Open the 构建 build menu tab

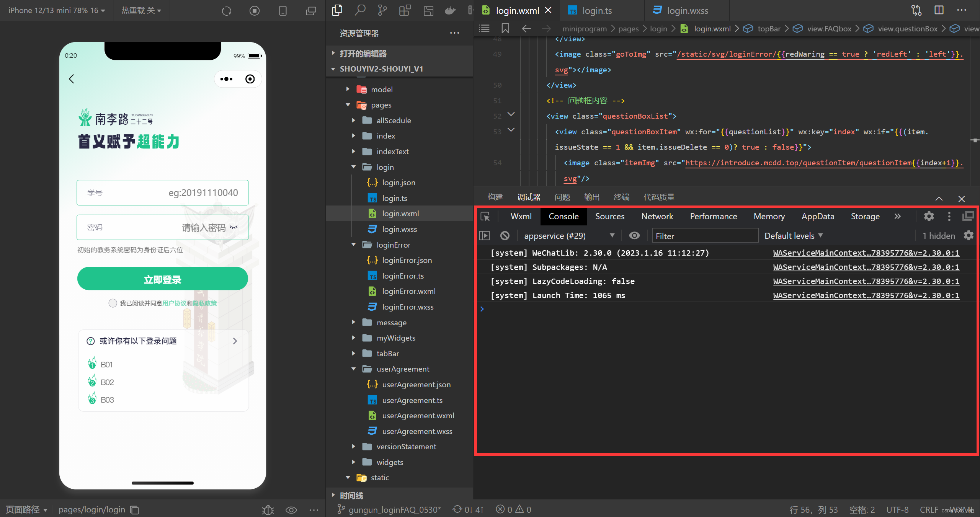click(x=495, y=197)
